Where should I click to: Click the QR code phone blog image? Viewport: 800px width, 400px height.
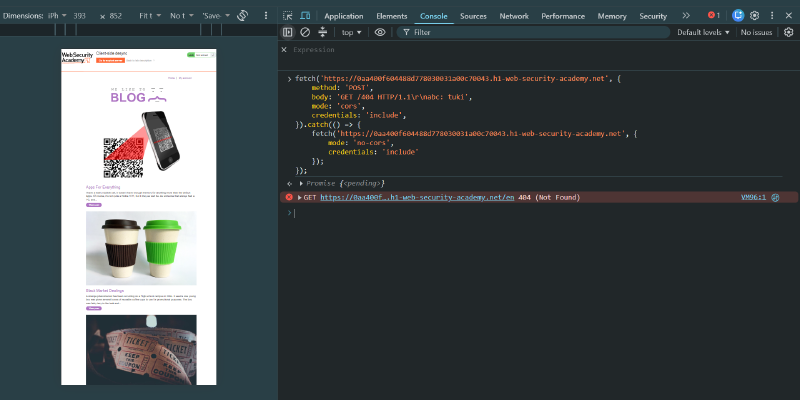coord(141,144)
